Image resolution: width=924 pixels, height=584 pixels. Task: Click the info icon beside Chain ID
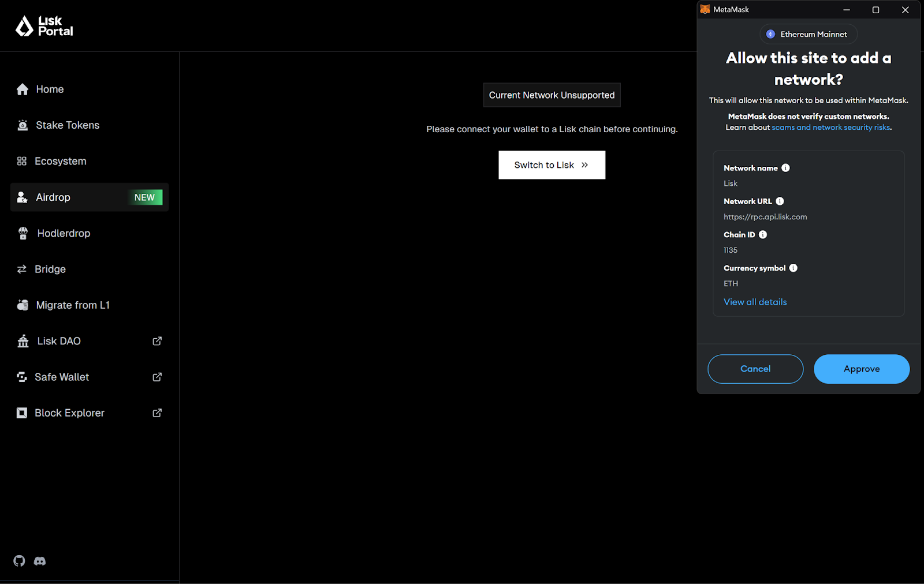[x=762, y=234]
